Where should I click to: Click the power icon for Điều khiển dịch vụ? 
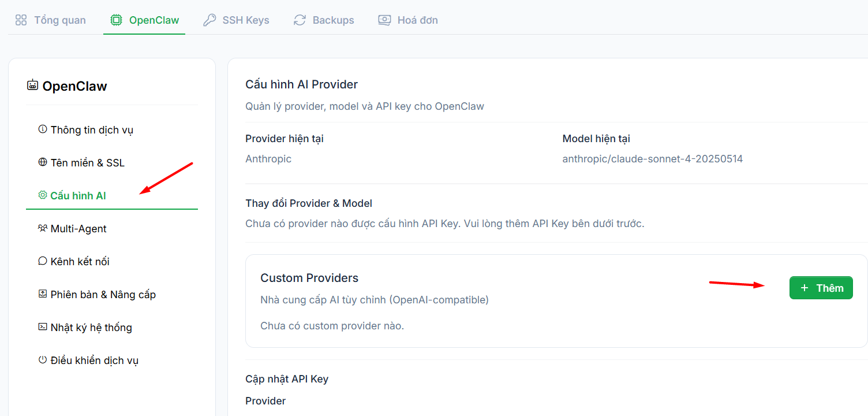[43, 360]
